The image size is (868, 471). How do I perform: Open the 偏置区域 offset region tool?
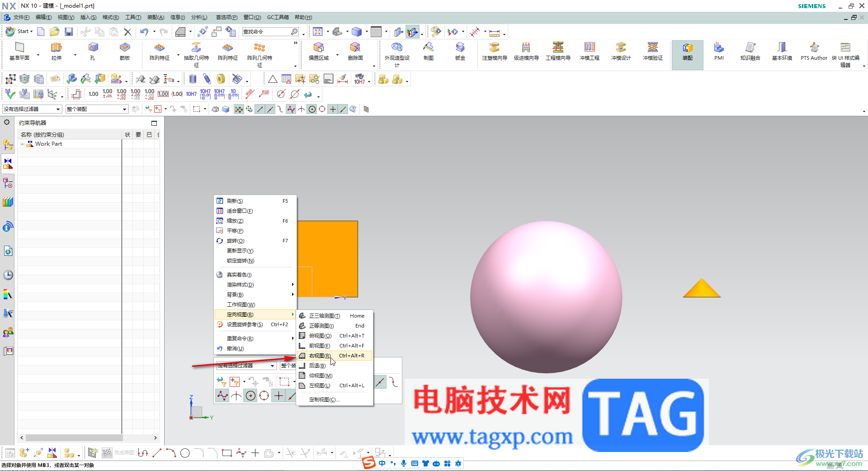(319, 51)
